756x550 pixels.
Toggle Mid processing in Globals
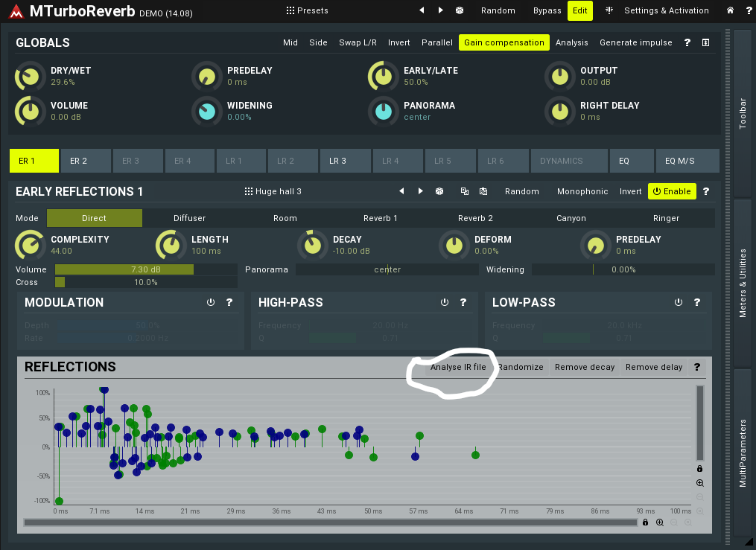point(290,42)
